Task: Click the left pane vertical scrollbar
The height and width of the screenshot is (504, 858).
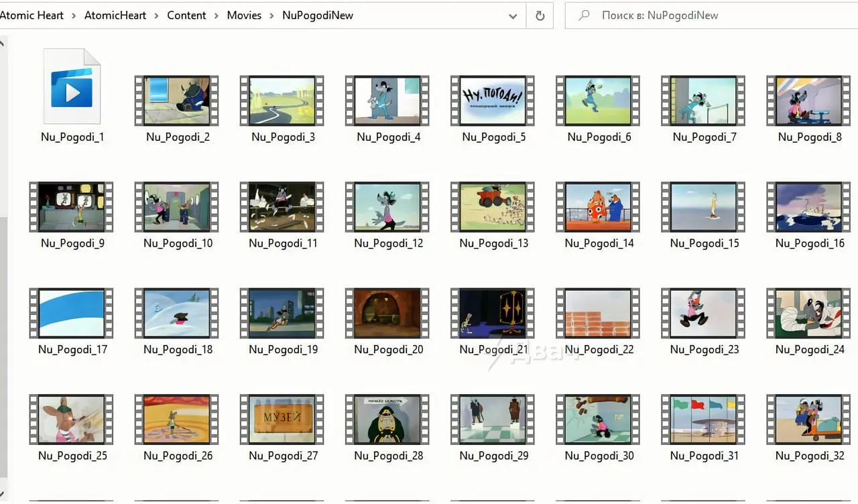Action: click(3, 268)
